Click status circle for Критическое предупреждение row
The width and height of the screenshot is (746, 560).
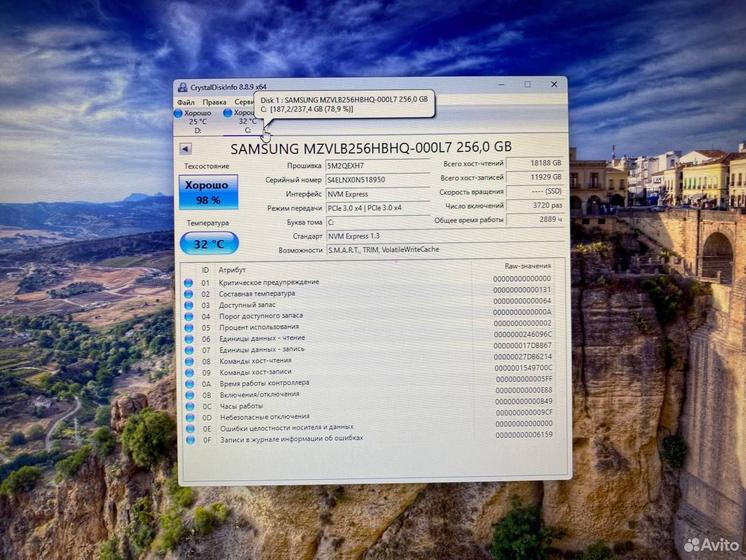(188, 283)
